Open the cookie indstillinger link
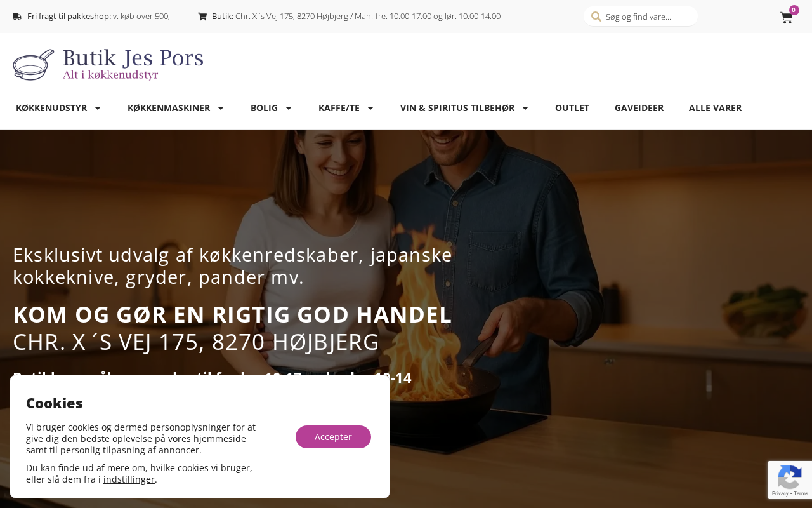The width and height of the screenshot is (812, 508). pos(129,479)
